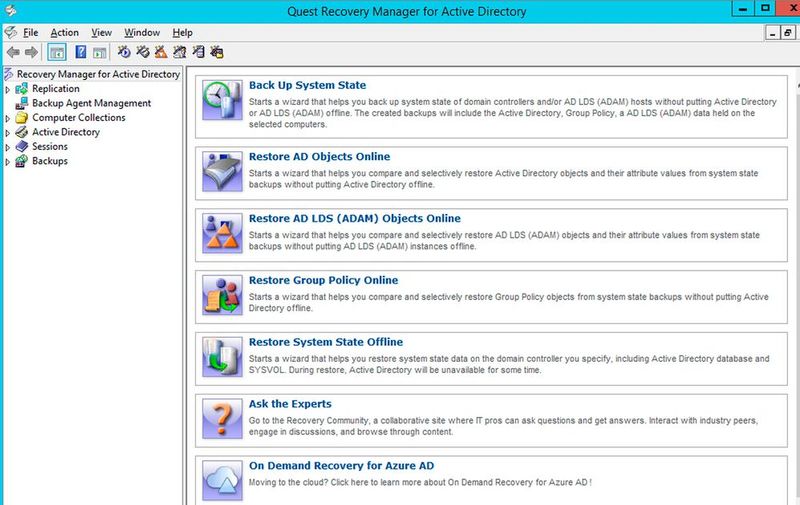Click the Back Up System State link
Viewport: 800px width, 505px height.
307,85
